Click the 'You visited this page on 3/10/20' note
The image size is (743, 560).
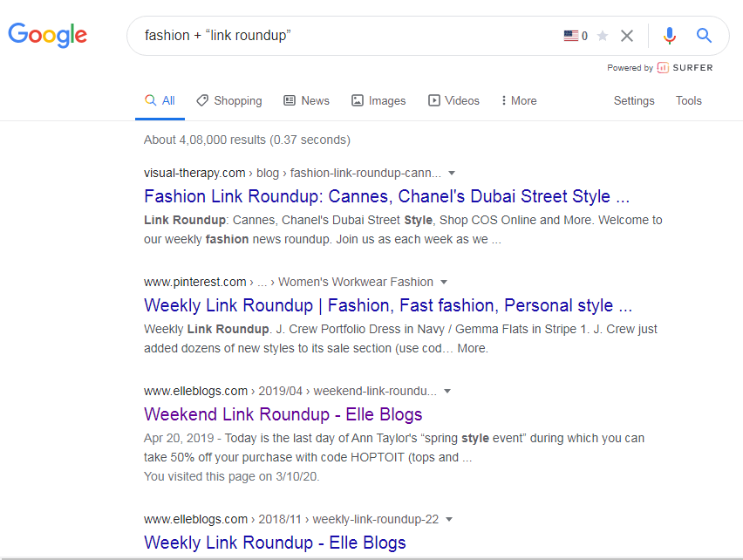[x=232, y=476]
